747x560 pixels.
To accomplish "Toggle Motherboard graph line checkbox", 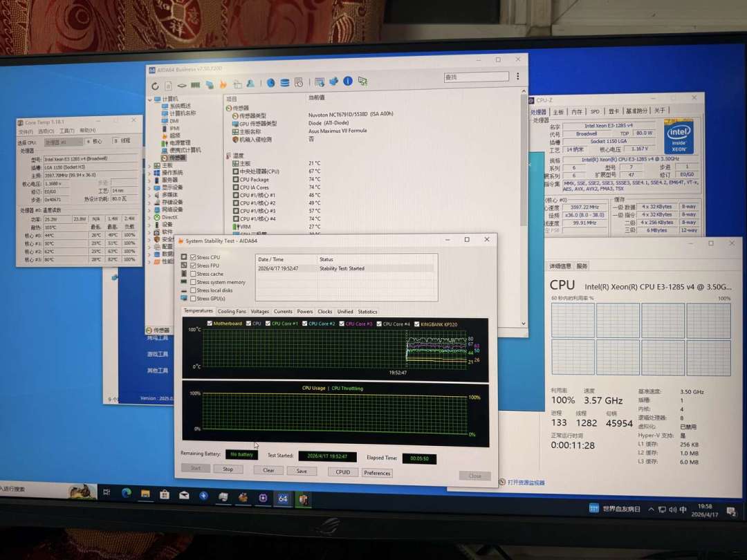I will click(x=210, y=324).
